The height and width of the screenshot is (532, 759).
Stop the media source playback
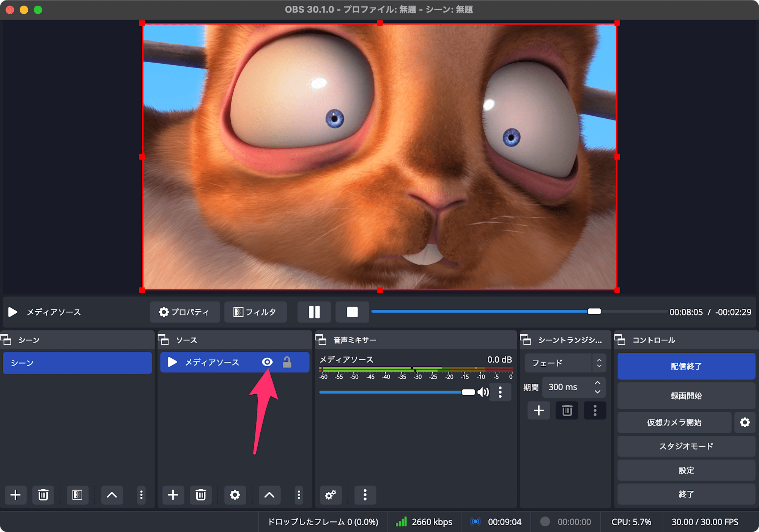pyautogui.click(x=352, y=312)
